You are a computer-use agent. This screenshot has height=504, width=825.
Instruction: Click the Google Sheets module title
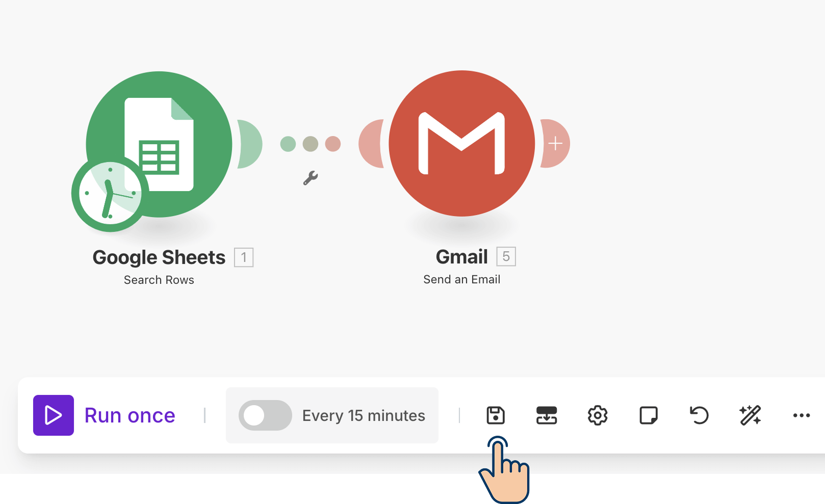click(159, 257)
